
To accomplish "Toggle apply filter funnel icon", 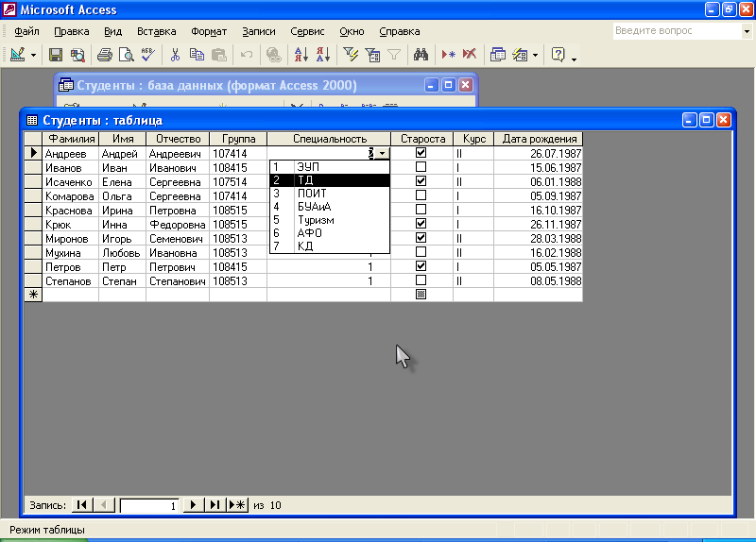I will click(x=394, y=55).
